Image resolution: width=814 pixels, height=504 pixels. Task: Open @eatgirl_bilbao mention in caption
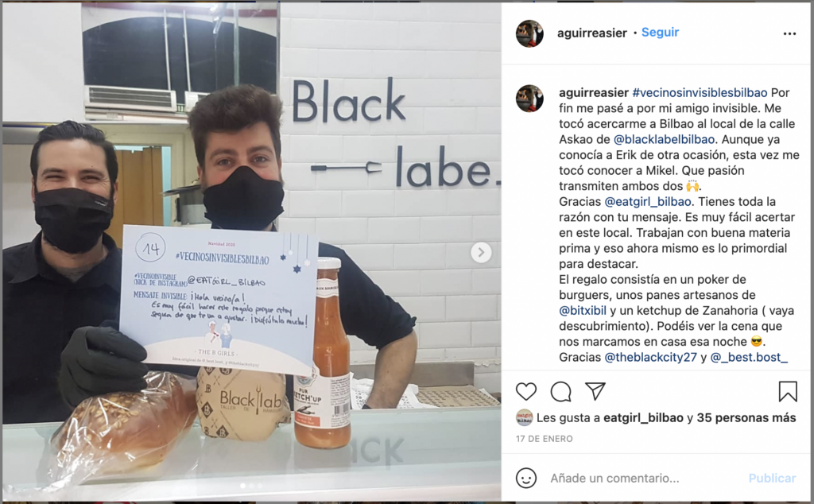point(648,202)
